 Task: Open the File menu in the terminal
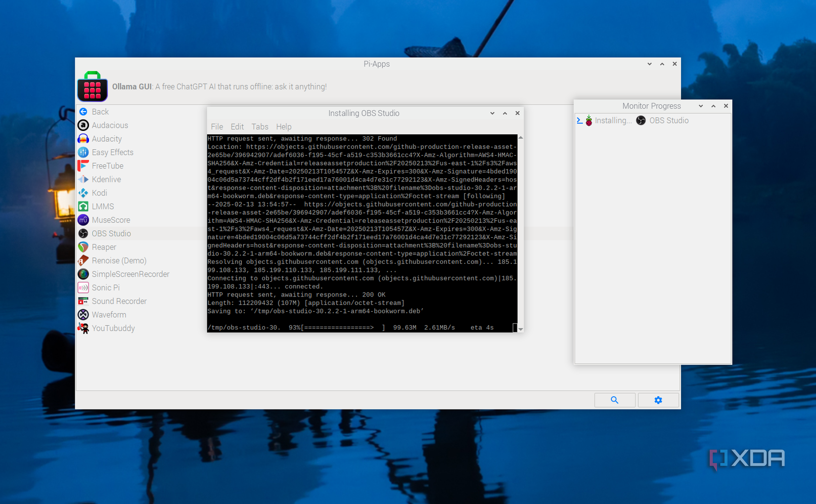click(217, 126)
